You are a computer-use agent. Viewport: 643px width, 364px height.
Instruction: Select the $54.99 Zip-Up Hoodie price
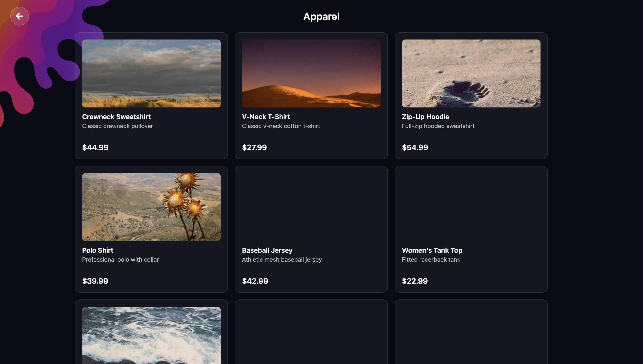(x=415, y=148)
